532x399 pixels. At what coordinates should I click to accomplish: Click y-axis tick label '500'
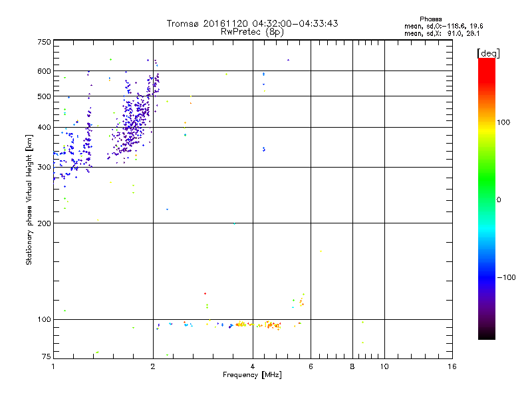point(44,96)
